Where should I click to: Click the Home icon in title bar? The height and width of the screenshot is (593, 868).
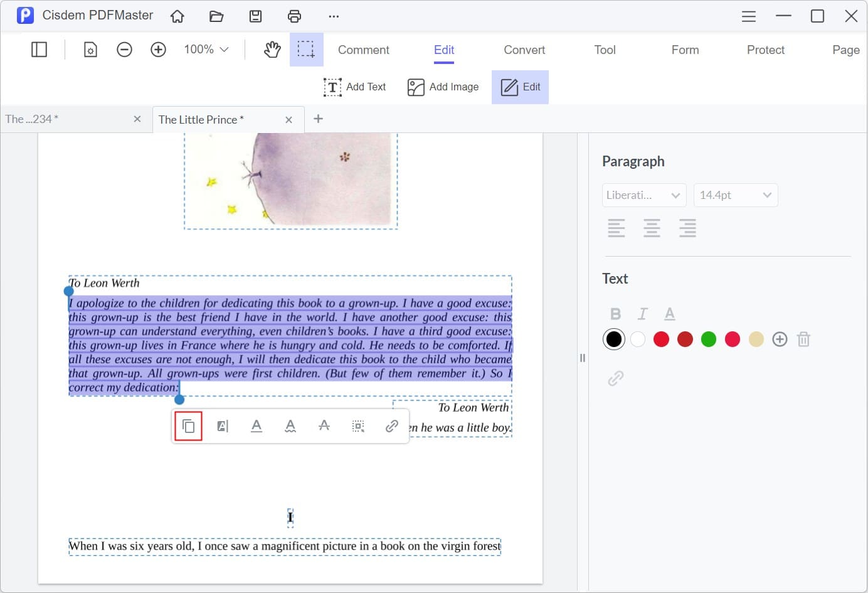click(177, 16)
